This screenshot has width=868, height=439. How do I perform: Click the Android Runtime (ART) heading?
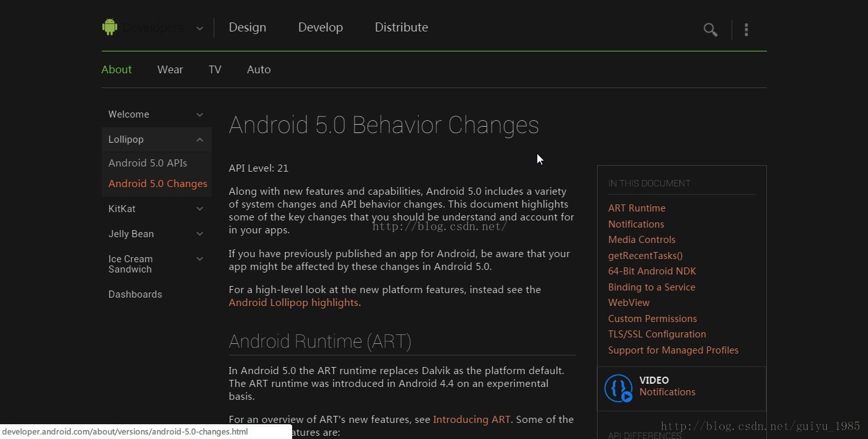pos(320,341)
